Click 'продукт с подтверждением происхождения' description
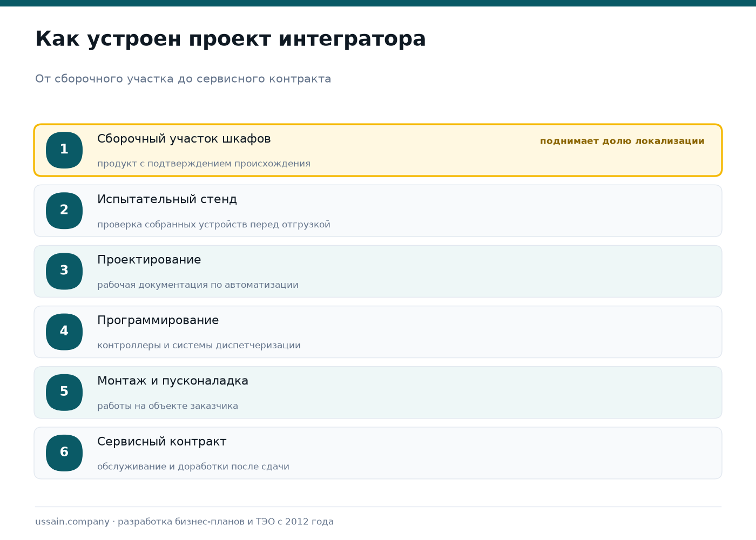This screenshot has height=540, width=756. [204, 164]
